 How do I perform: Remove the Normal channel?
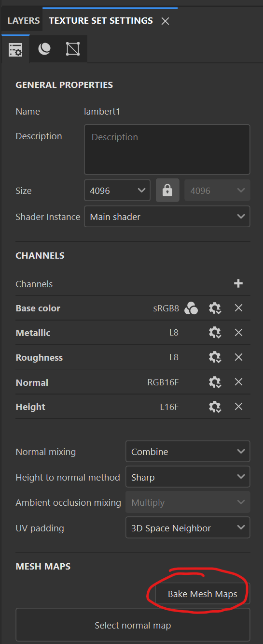(238, 382)
